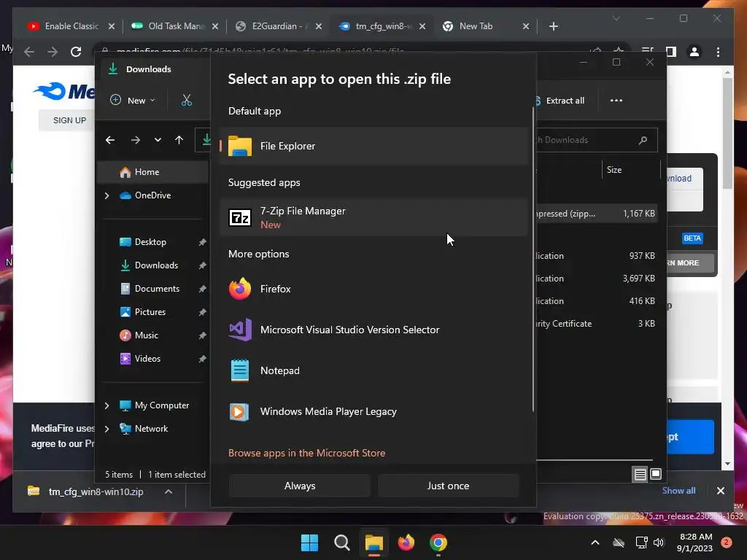Open volume control in system tray

(x=659, y=542)
